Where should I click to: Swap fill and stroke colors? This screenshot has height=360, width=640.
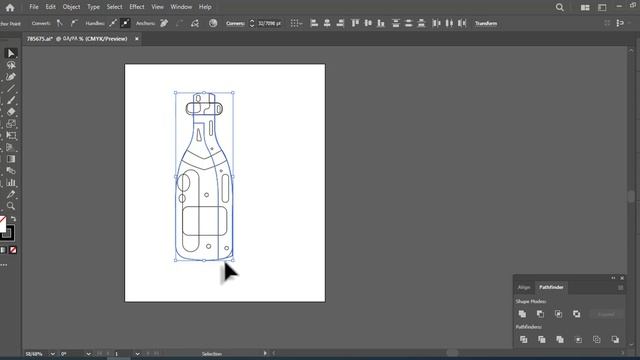tap(13, 219)
